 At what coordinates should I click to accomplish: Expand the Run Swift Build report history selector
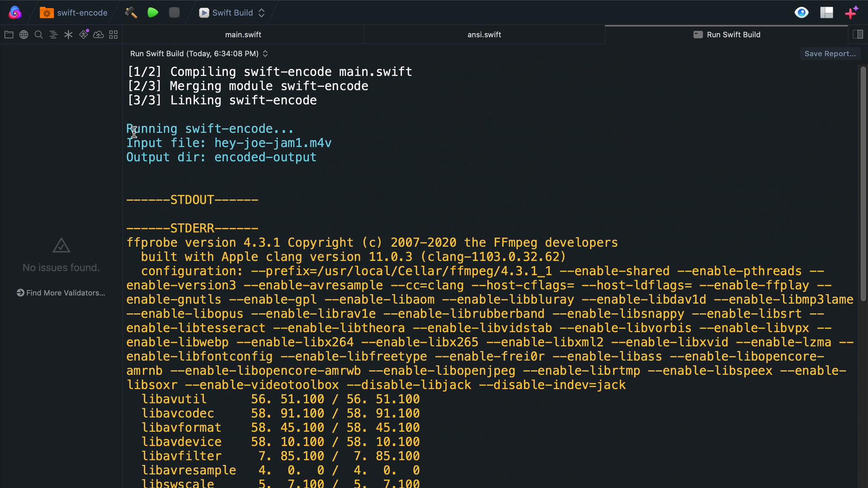(199, 54)
